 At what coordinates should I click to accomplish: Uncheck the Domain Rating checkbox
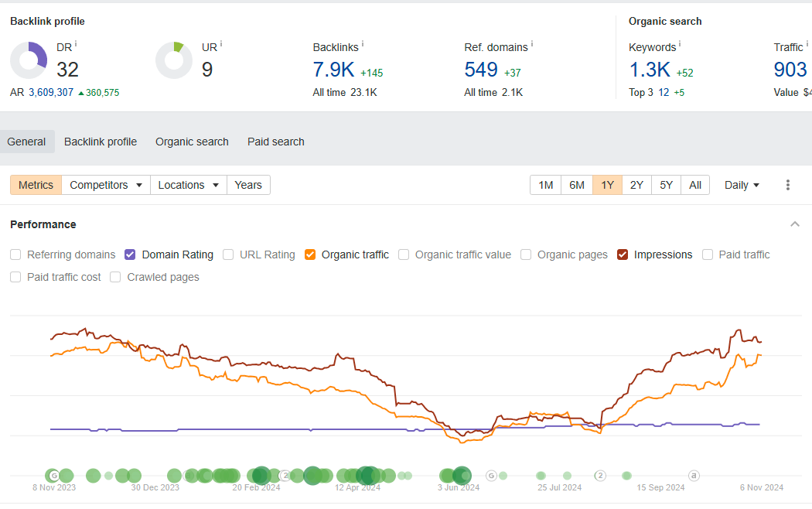[x=130, y=254]
